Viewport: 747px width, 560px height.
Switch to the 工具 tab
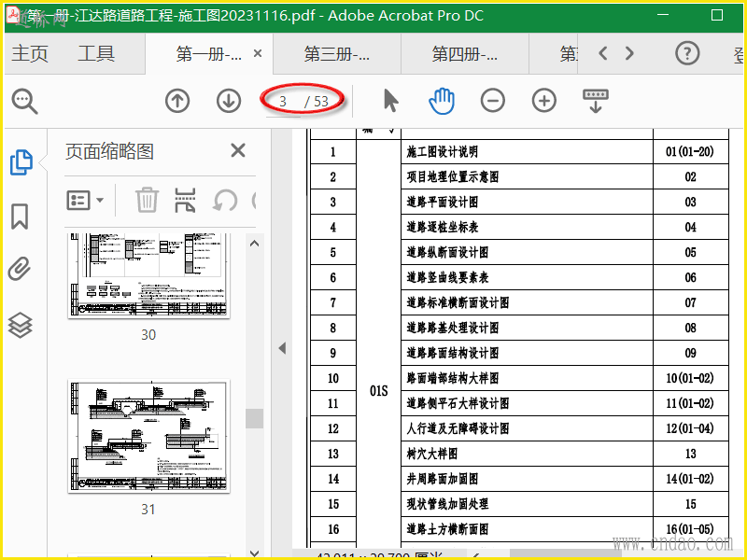pyautogui.click(x=96, y=53)
